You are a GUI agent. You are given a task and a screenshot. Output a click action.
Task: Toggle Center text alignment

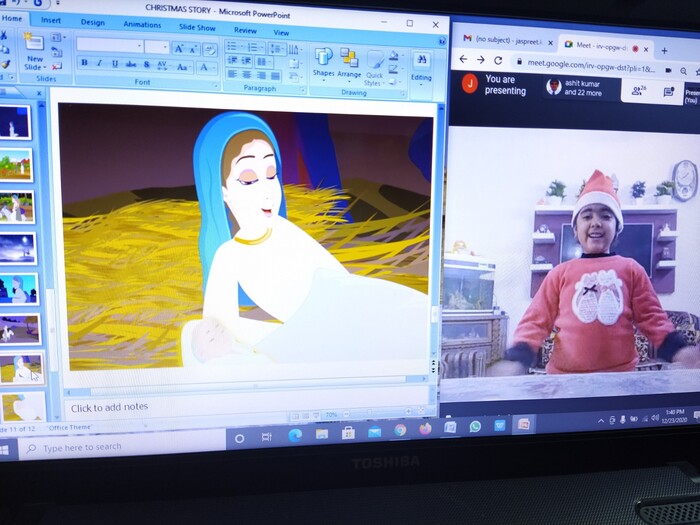click(246, 75)
